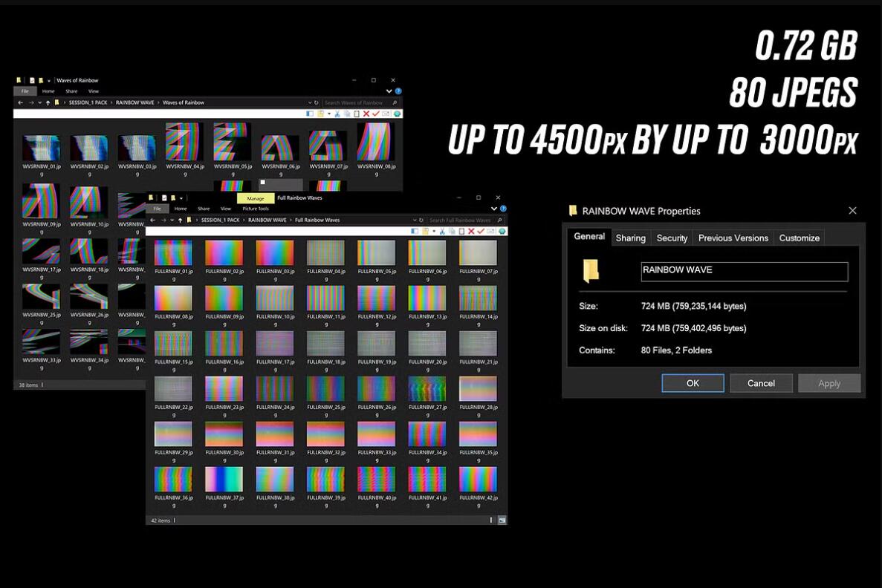Open address history dropdown in Full Rainbow Waves
The image size is (882, 588).
tap(416, 220)
